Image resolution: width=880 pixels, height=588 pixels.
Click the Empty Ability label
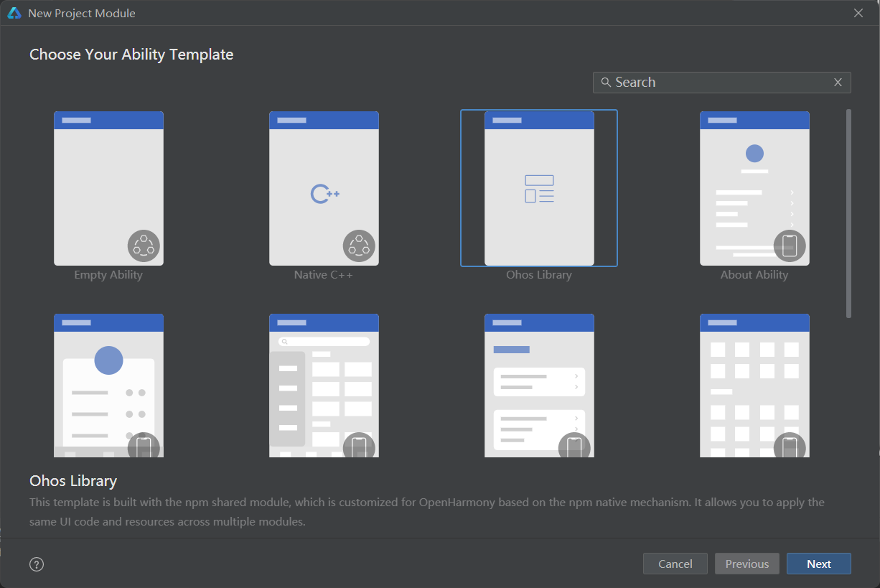[x=108, y=275]
